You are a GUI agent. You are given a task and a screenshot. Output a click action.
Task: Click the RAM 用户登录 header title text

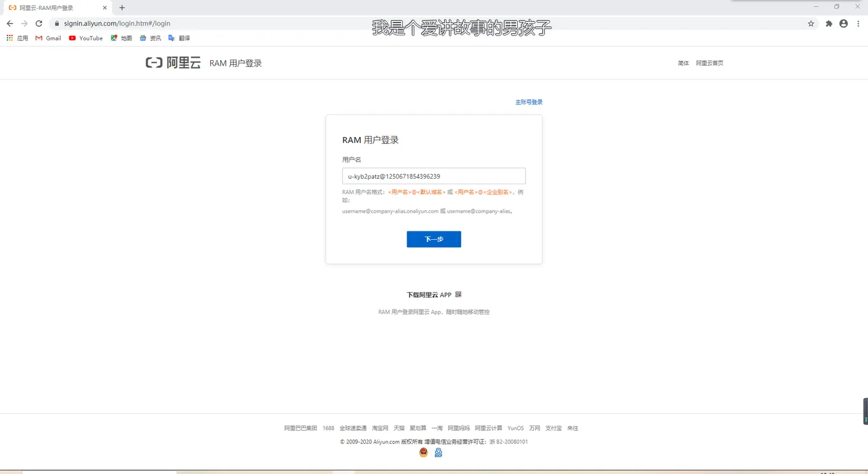pyautogui.click(x=236, y=63)
